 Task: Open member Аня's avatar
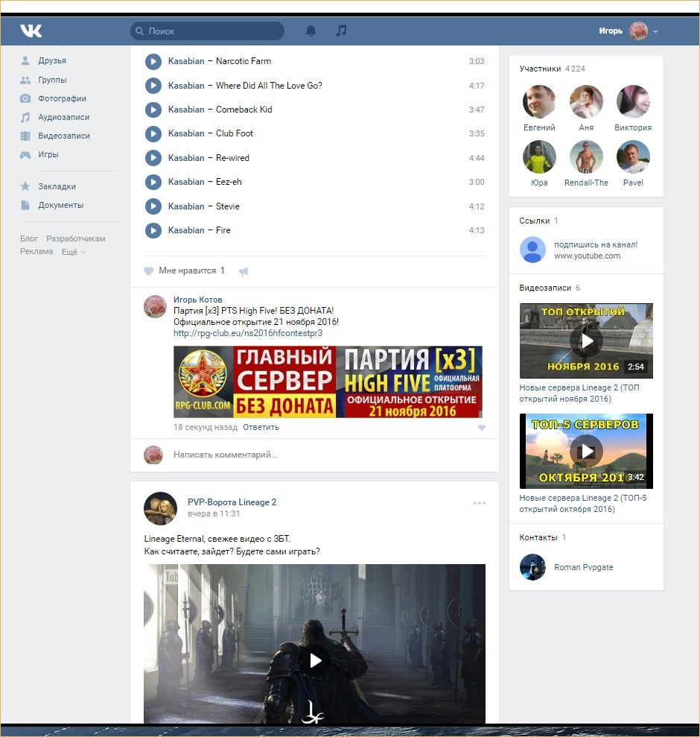pos(586,101)
